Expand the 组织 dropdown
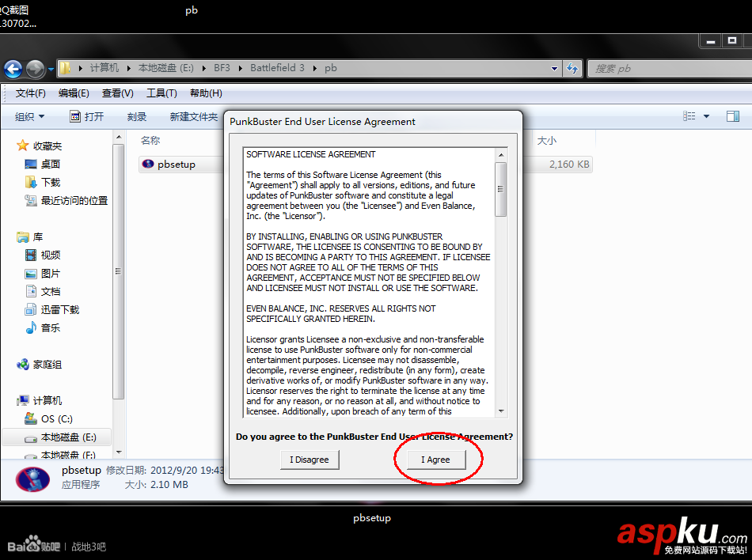The height and width of the screenshot is (560, 752). [29, 116]
